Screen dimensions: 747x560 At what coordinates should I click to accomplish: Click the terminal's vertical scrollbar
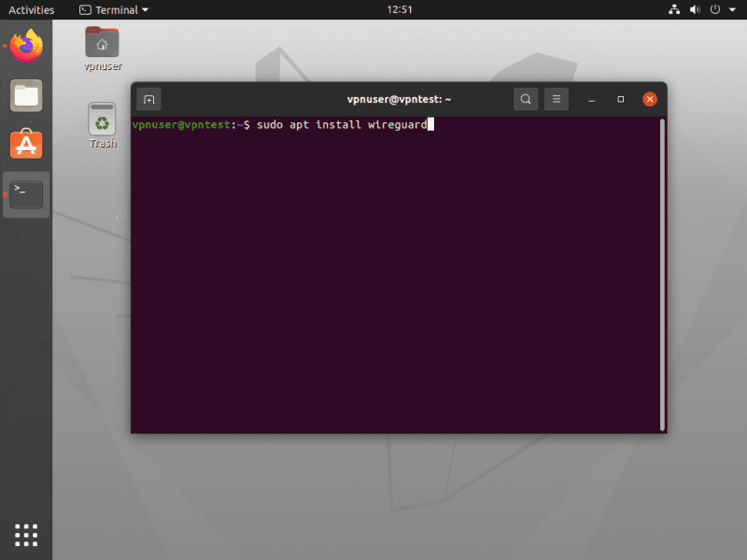click(662, 271)
